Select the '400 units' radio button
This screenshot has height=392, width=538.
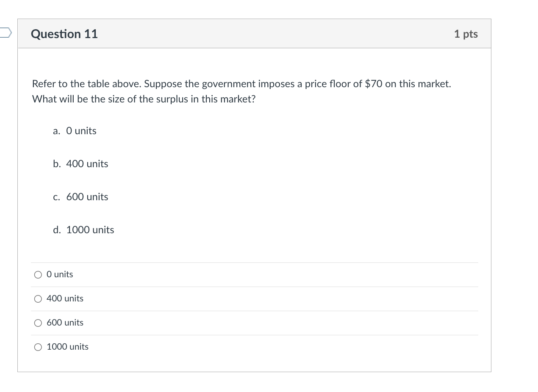tap(38, 298)
